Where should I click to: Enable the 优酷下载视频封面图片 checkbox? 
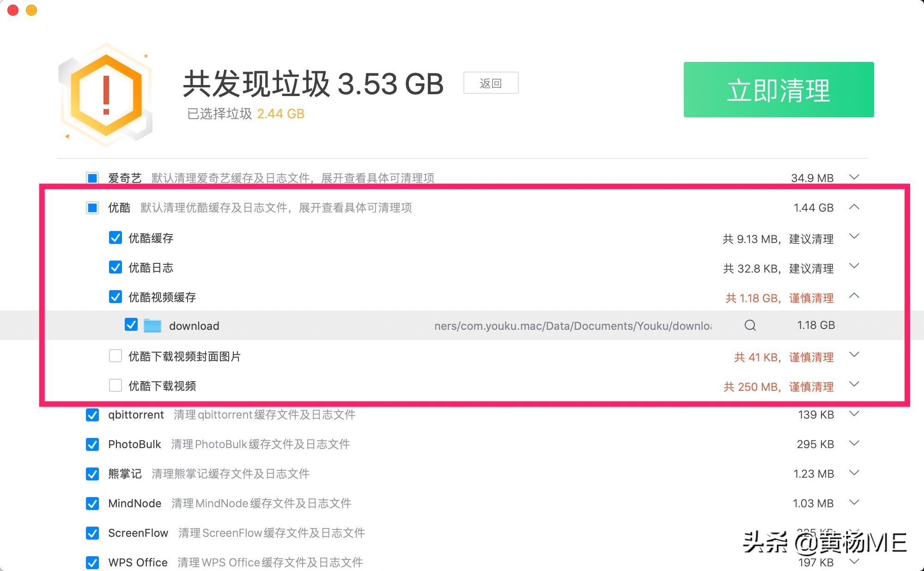[115, 356]
